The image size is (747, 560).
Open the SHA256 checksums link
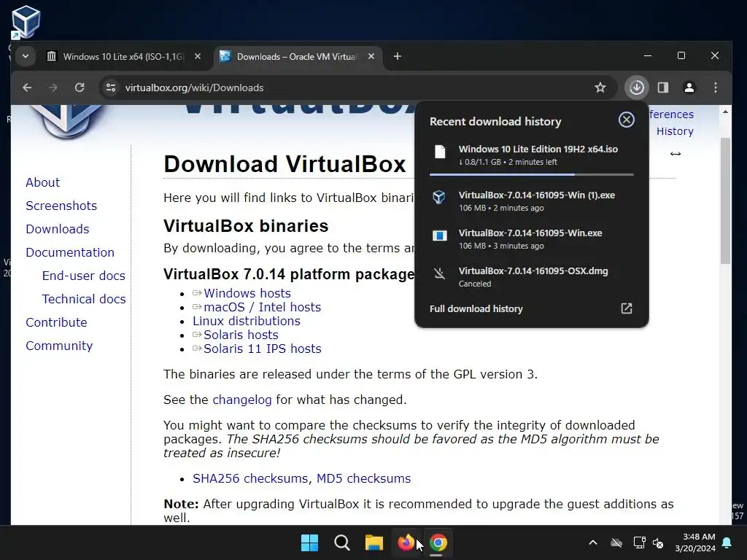coord(250,478)
